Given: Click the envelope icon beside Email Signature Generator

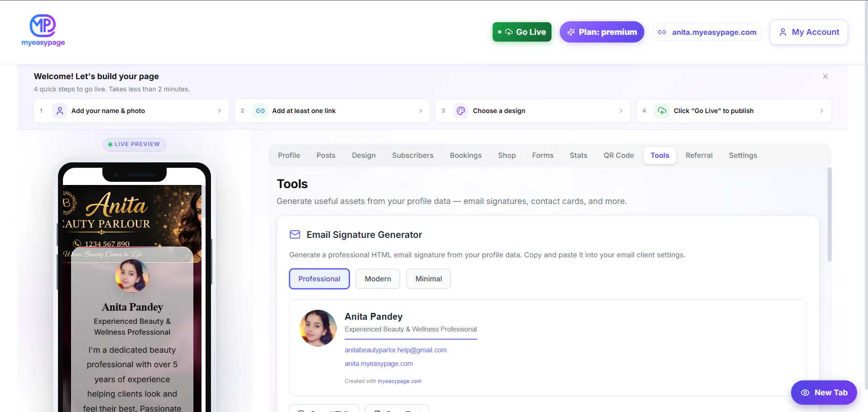Looking at the screenshot, I should pyautogui.click(x=295, y=235).
